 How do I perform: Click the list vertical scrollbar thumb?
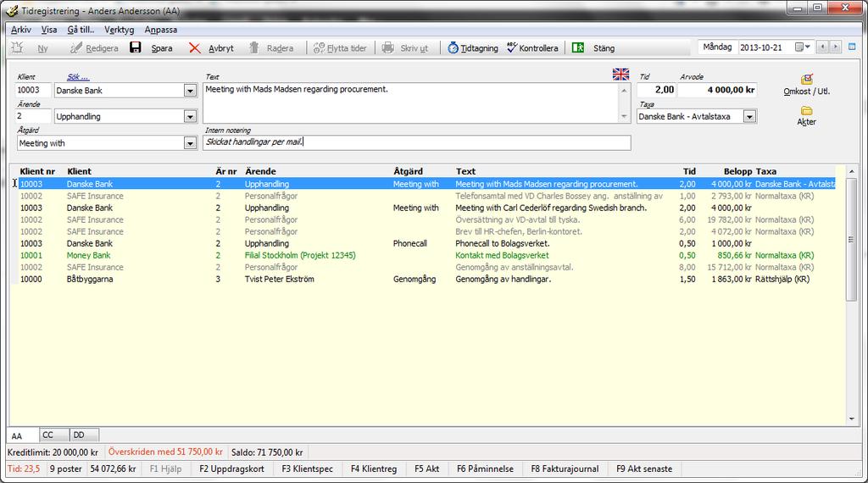pos(851,240)
